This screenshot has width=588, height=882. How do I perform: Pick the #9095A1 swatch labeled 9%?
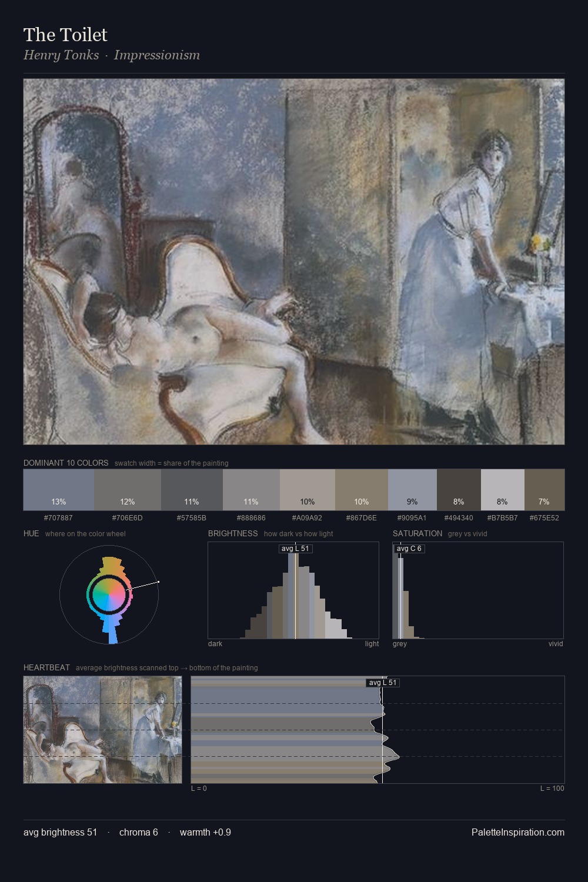tap(412, 489)
